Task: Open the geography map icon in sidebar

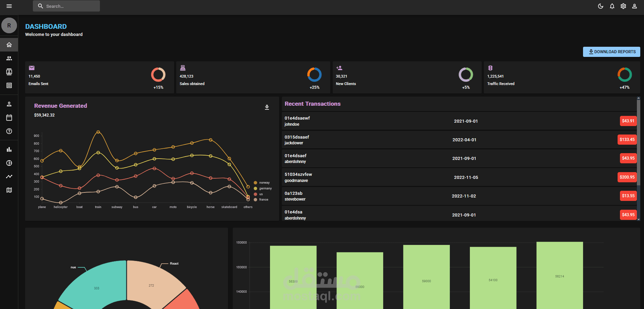Action: 9,190
